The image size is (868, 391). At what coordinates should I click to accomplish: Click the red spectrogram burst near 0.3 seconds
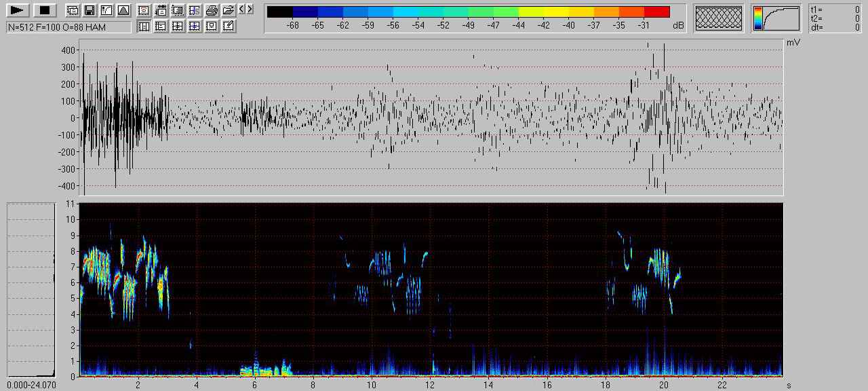point(88,261)
